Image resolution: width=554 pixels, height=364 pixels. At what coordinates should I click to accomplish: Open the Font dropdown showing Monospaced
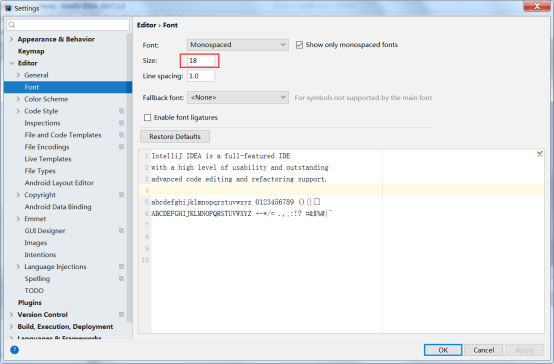pyautogui.click(x=238, y=45)
